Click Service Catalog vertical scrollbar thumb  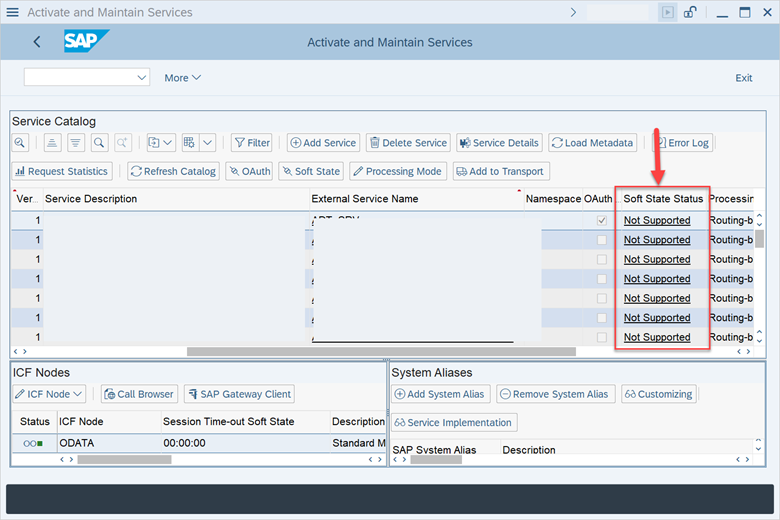pyautogui.click(x=760, y=239)
